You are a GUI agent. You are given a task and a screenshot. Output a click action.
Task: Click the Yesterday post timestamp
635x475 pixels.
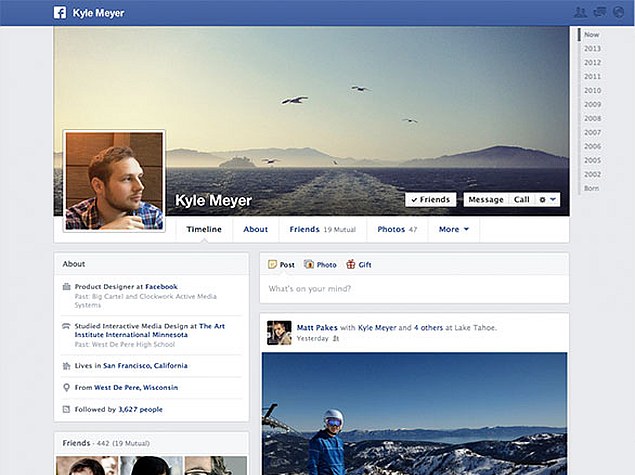click(x=313, y=339)
